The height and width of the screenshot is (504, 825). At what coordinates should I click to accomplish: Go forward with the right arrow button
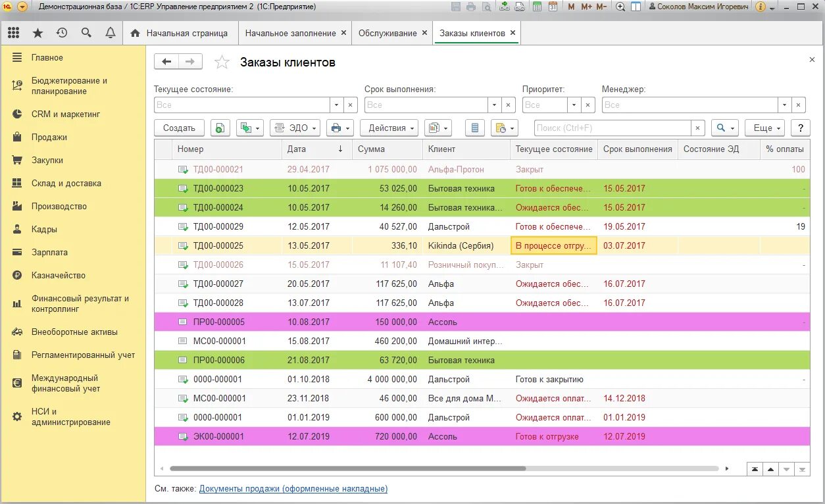(190, 62)
